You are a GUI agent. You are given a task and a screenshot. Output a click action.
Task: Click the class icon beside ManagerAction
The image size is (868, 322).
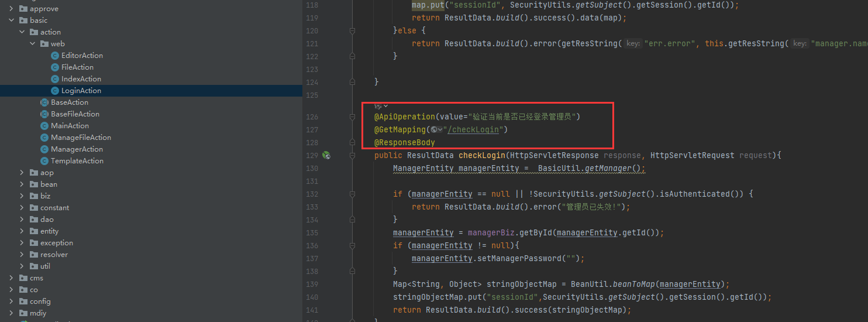(x=44, y=149)
